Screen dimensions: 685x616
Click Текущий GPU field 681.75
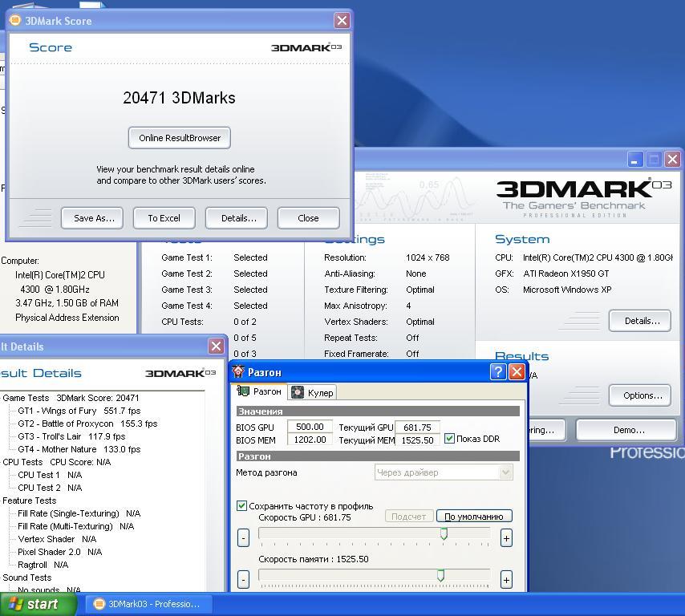pyautogui.click(x=417, y=428)
